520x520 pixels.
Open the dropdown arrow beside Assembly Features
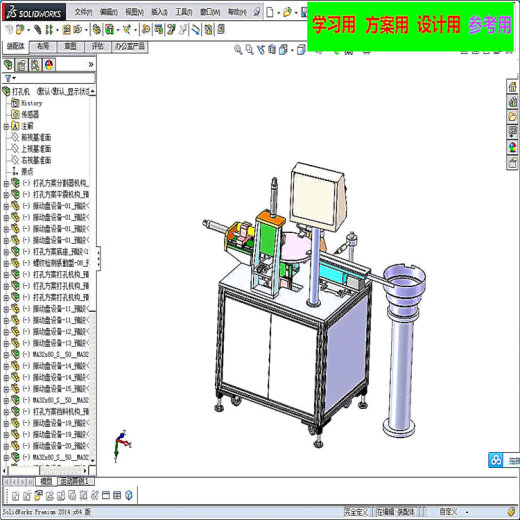[x=118, y=31]
